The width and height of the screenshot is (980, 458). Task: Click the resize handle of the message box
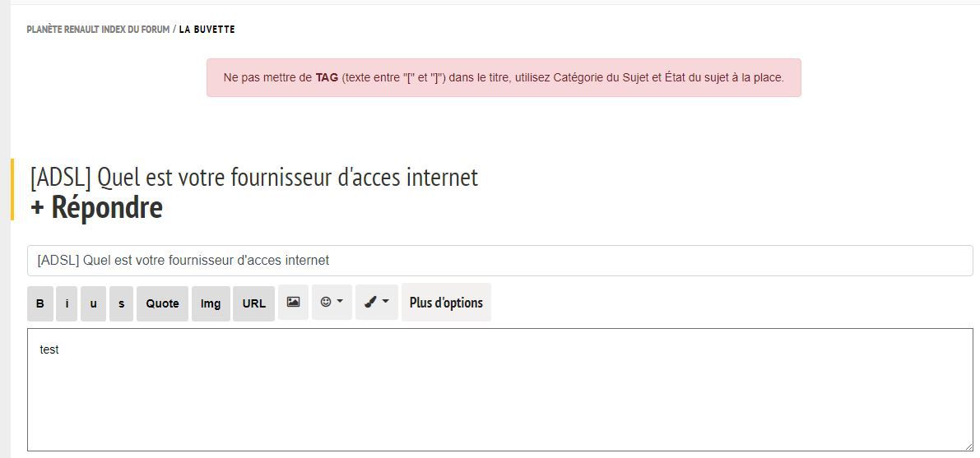click(x=968, y=446)
